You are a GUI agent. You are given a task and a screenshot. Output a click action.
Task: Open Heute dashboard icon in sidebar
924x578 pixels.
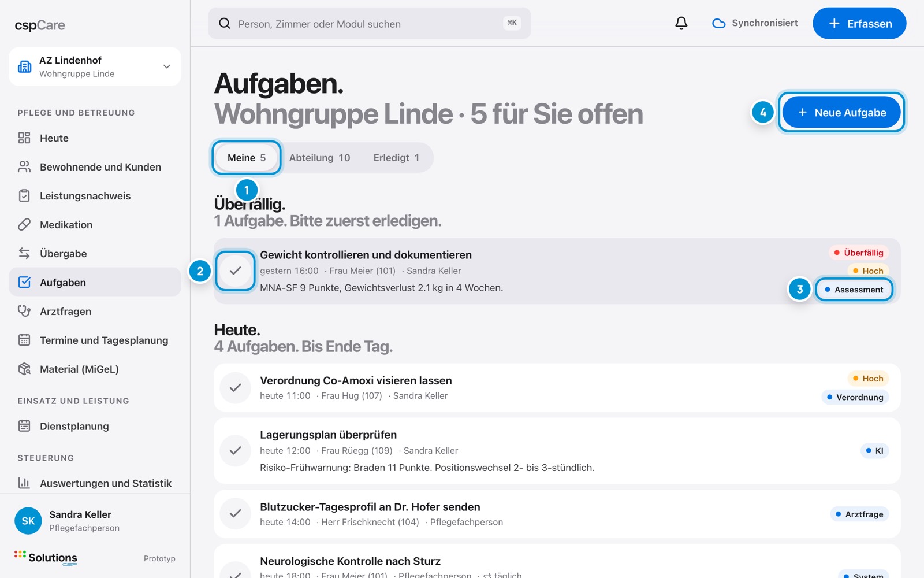point(24,138)
